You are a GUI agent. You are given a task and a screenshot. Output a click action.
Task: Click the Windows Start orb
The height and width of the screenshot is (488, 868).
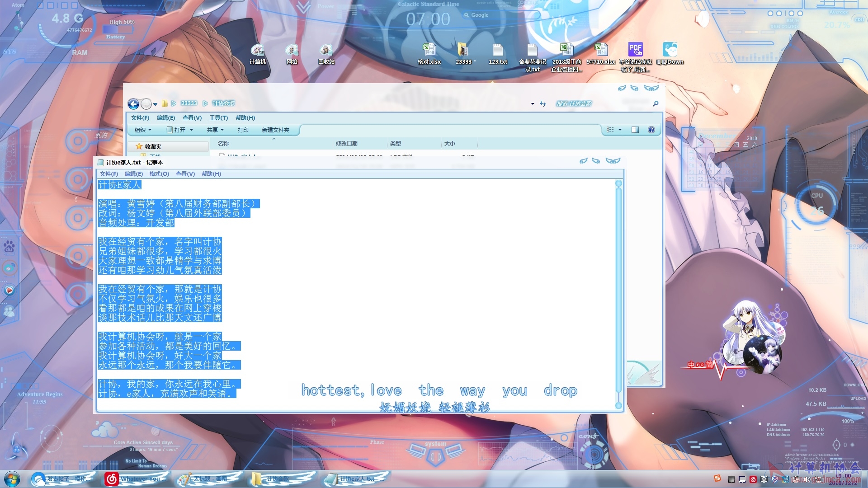12,479
